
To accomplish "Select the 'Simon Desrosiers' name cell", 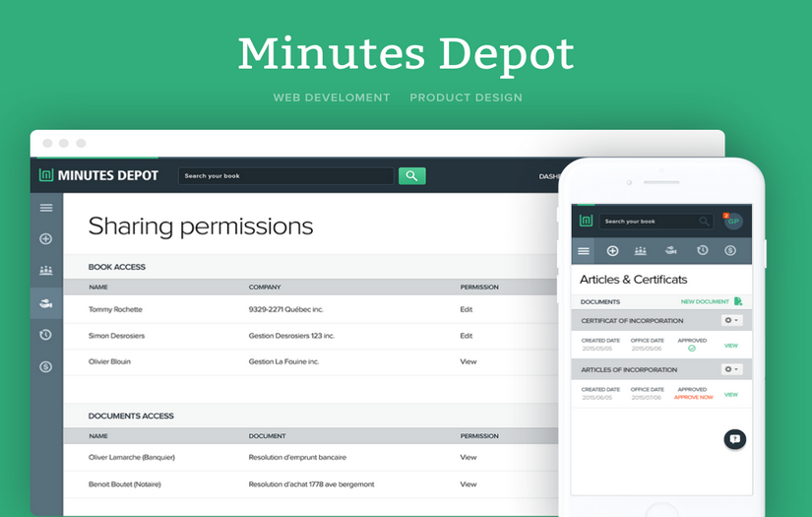I will click(116, 336).
